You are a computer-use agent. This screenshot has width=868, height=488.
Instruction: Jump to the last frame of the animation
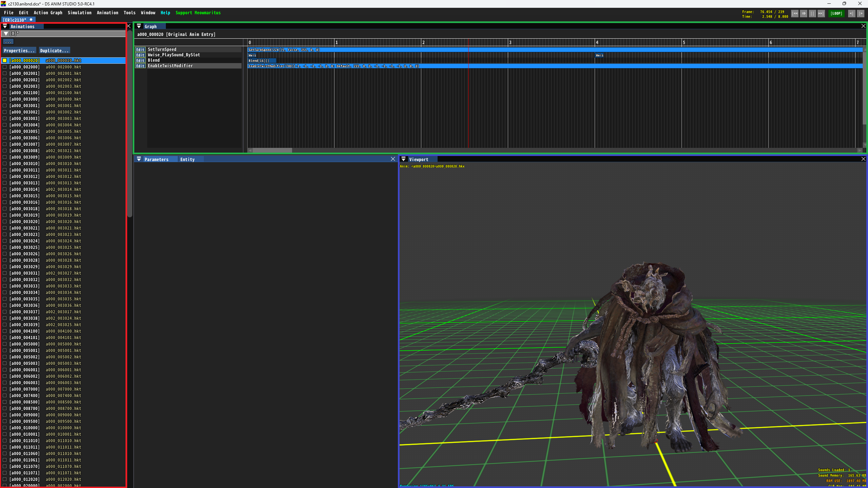click(x=821, y=14)
